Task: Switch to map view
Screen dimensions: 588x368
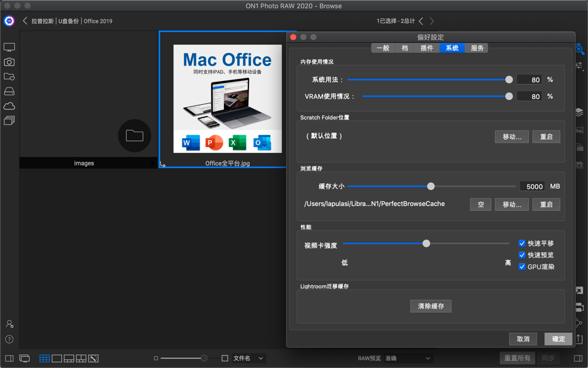Action: pos(94,358)
